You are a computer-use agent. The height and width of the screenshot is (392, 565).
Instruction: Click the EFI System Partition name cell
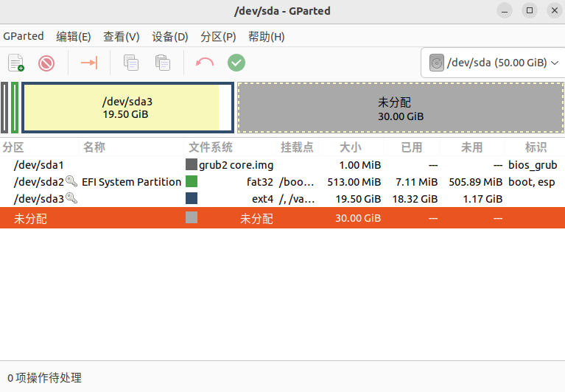(x=131, y=181)
